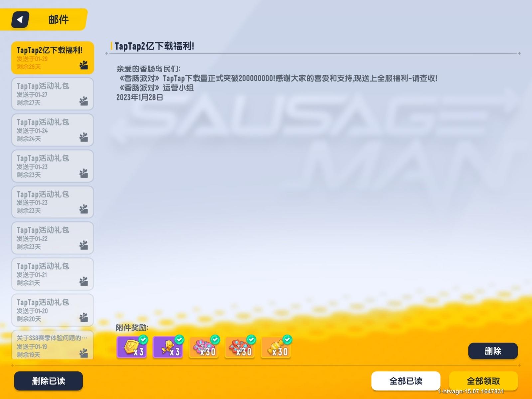The height and width of the screenshot is (399, 532).
Task: Click gift icon on the 01-27 mail
Action: pos(84,101)
